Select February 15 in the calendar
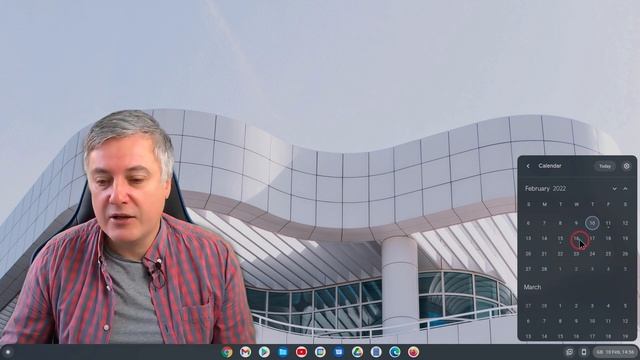This screenshot has height=360, width=640. (x=560, y=238)
